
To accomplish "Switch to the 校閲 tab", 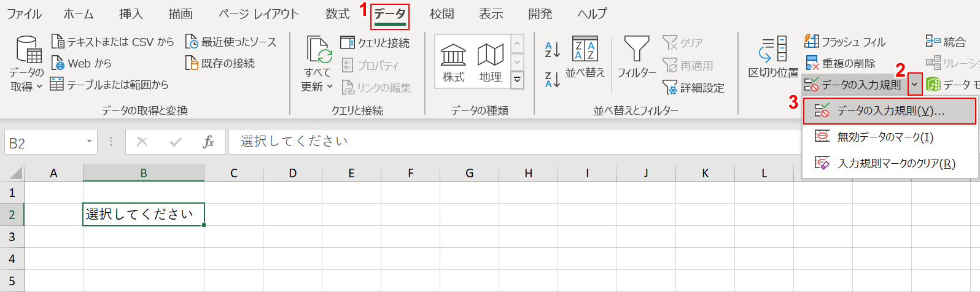I will [x=442, y=13].
